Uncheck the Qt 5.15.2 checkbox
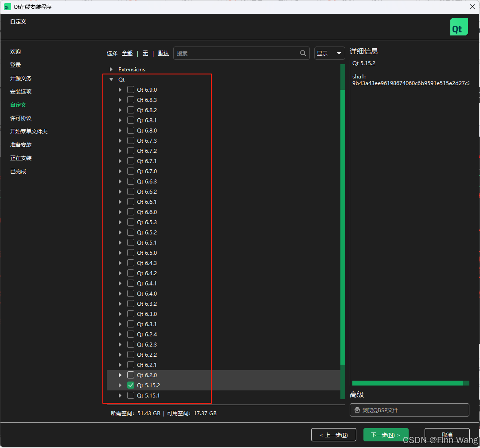Viewport: 480px width, 448px height. click(x=131, y=385)
